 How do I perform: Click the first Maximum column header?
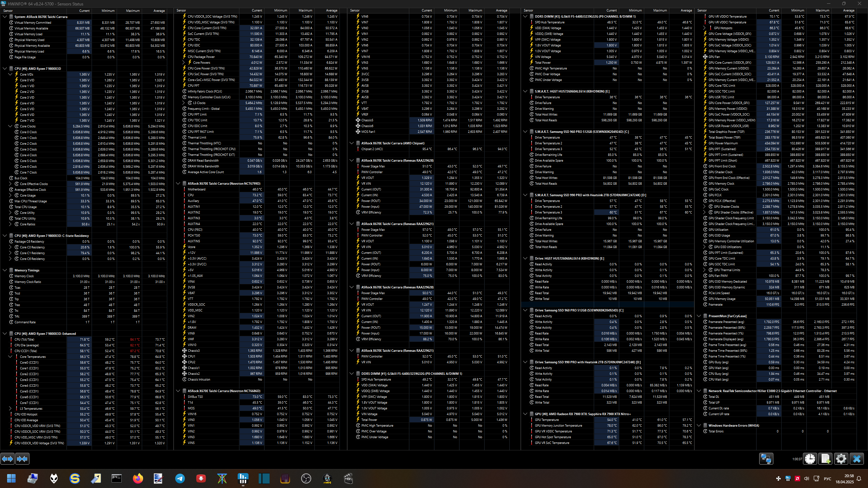pyautogui.click(x=133, y=11)
